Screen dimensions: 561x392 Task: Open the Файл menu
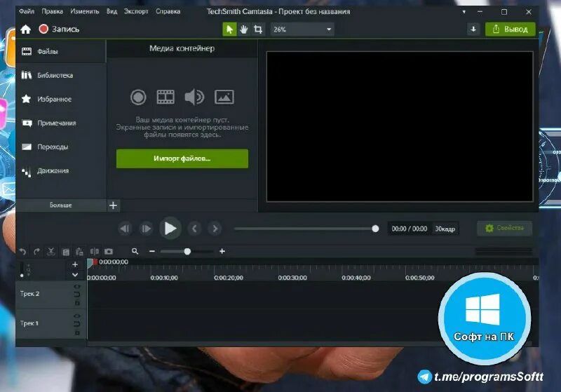point(27,11)
